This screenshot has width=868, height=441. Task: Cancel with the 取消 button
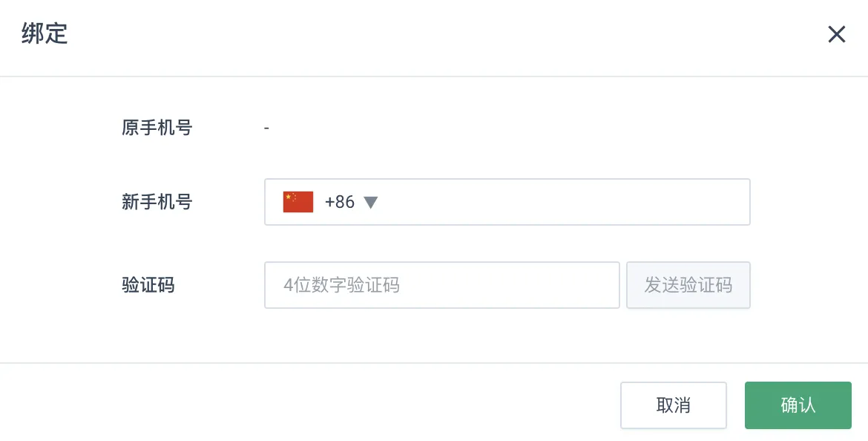click(673, 405)
